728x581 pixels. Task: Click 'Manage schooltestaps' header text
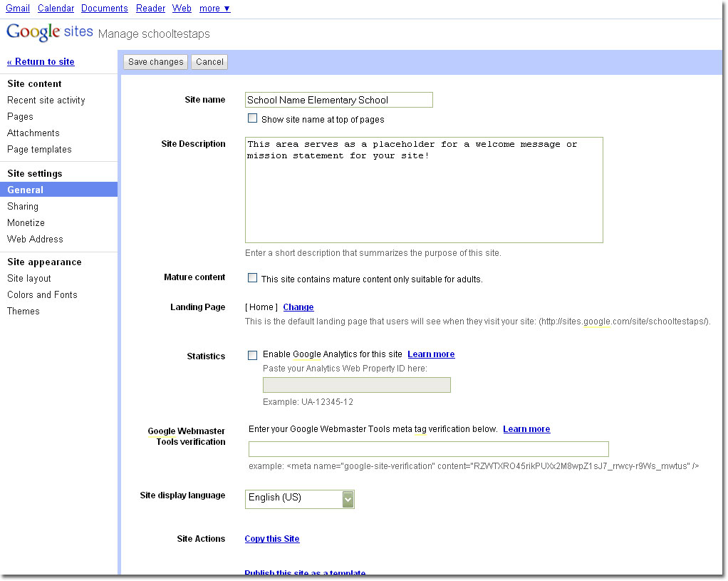coord(154,34)
